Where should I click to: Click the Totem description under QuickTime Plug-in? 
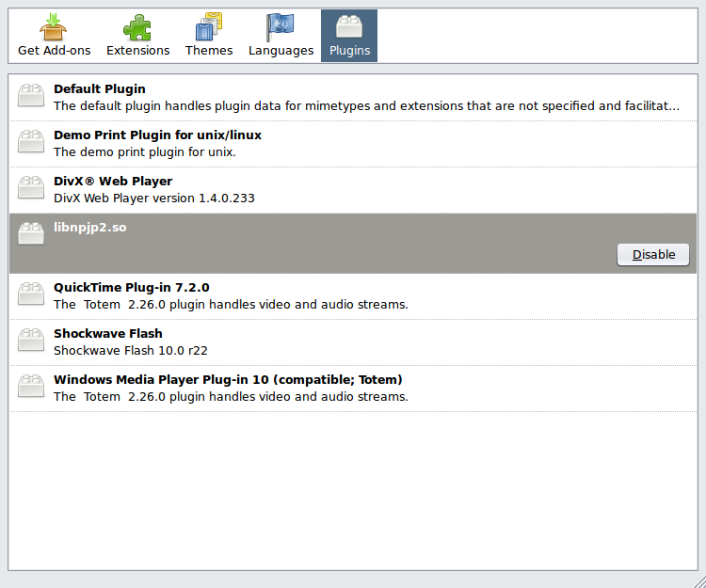coord(231,305)
